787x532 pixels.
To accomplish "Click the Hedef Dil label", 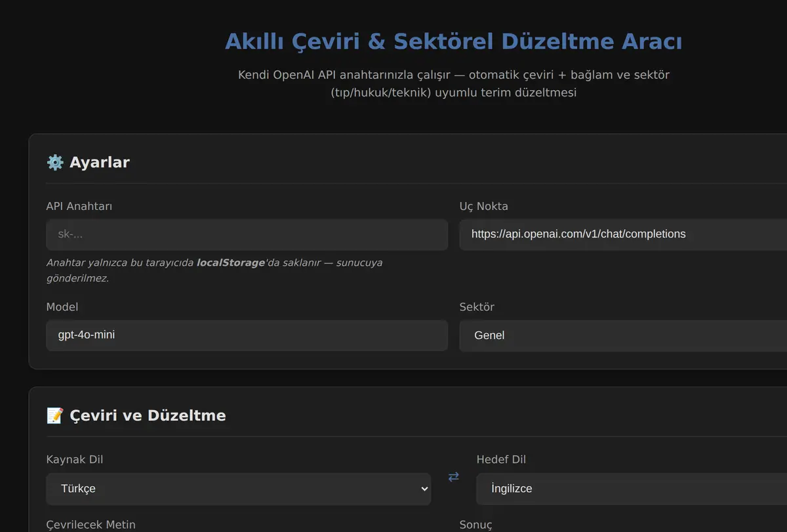I will point(502,459).
